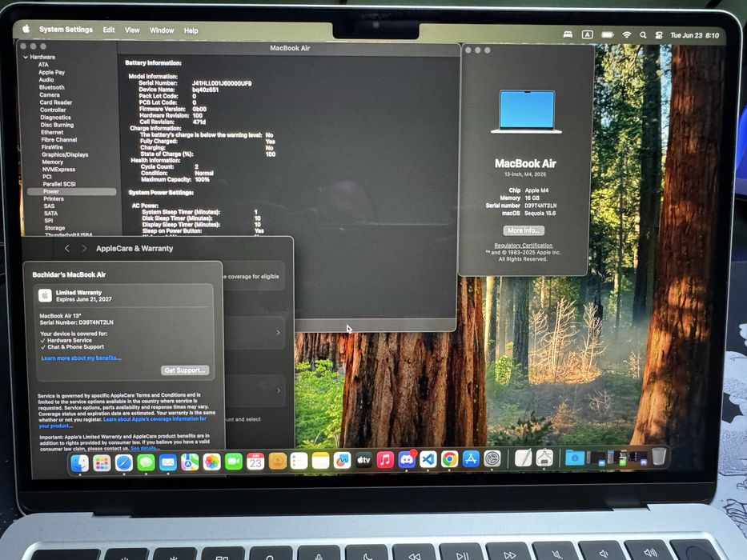Open the Edit menu

click(x=109, y=30)
